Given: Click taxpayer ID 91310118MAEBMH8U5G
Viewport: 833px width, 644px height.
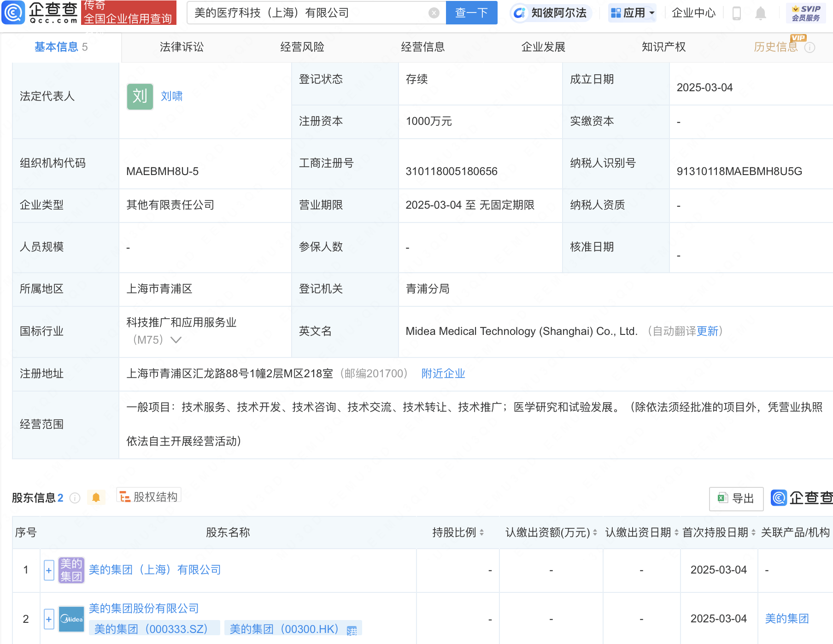Looking at the screenshot, I should (x=739, y=171).
